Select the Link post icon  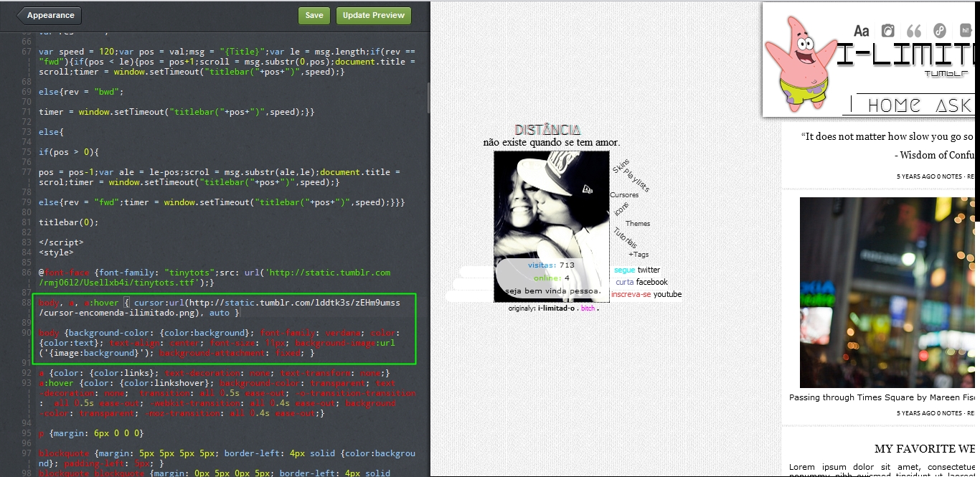pyautogui.click(x=940, y=31)
